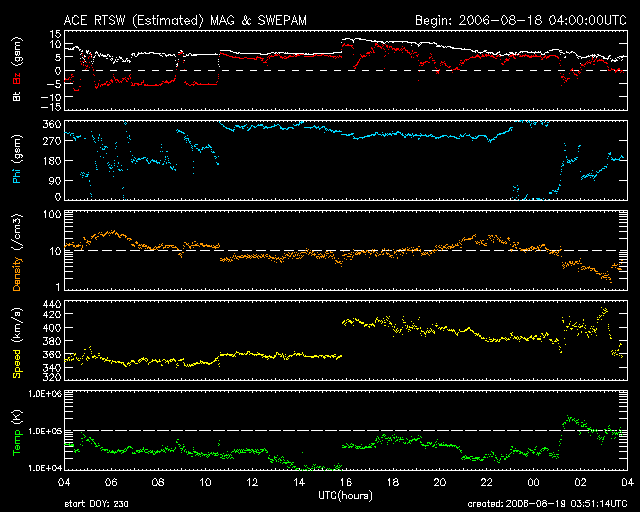The image size is (640, 512).
Task: Click the '(km/s)' unit in the Speed label
Action: (17, 325)
